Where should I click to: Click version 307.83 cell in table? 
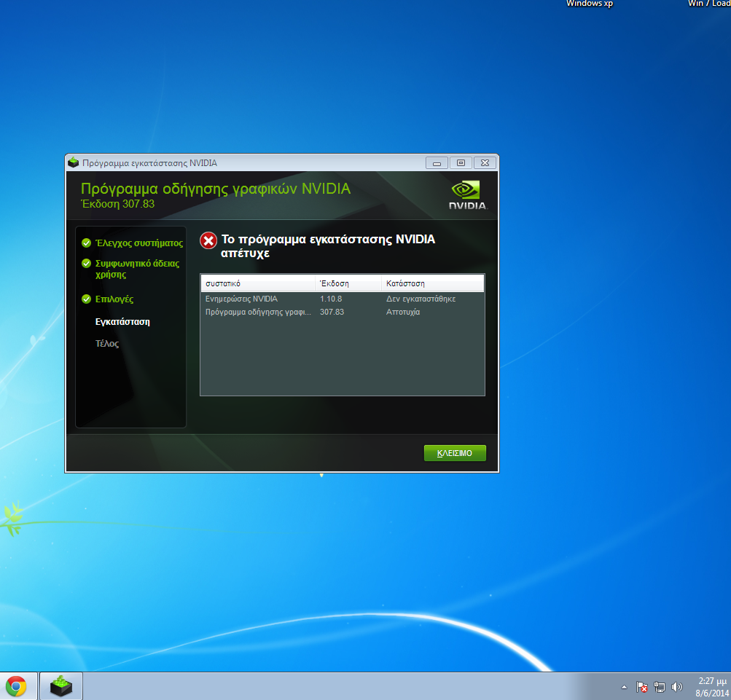pos(332,312)
